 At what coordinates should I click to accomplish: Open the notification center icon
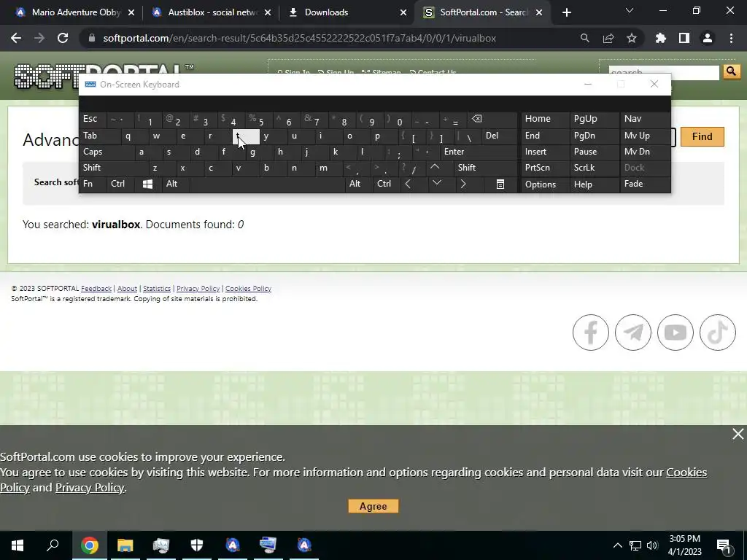tap(724, 545)
